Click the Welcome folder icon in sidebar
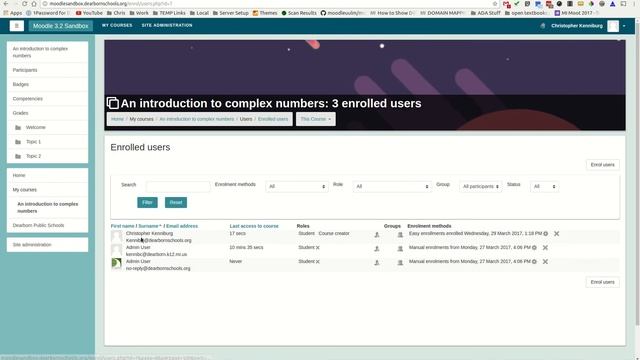 pyautogui.click(x=18, y=128)
